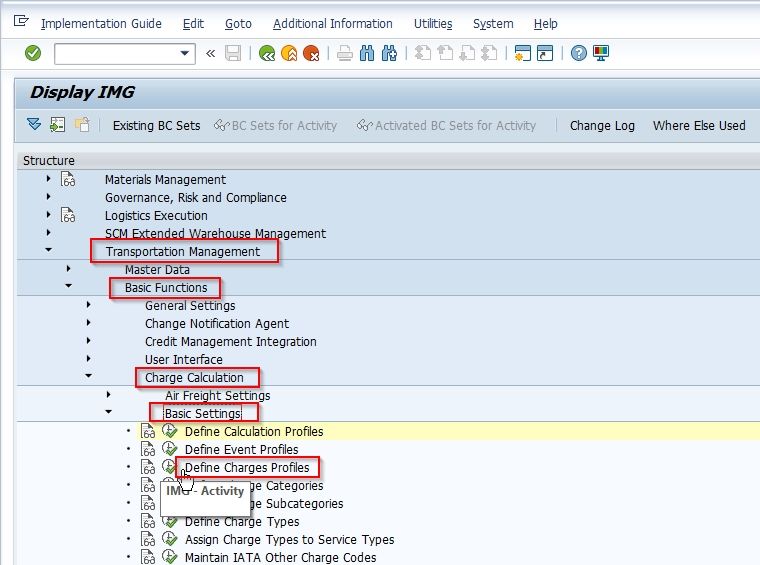Click the Existing BC Sets button

[156, 126]
